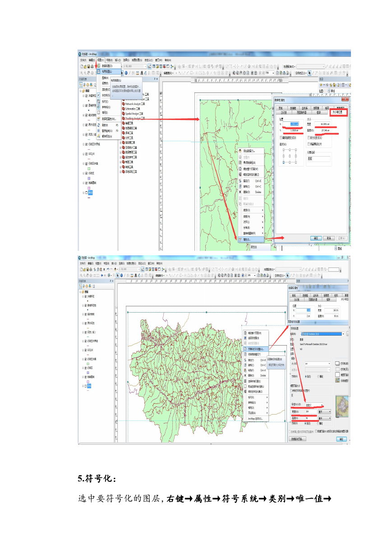Click New document icon in lower ArcMap toolbar

(81, 269)
